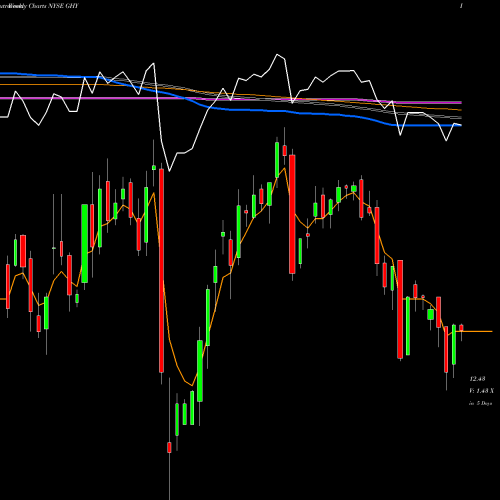Click the last red candle at right end
500x500 pixels.
pos(461,328)
